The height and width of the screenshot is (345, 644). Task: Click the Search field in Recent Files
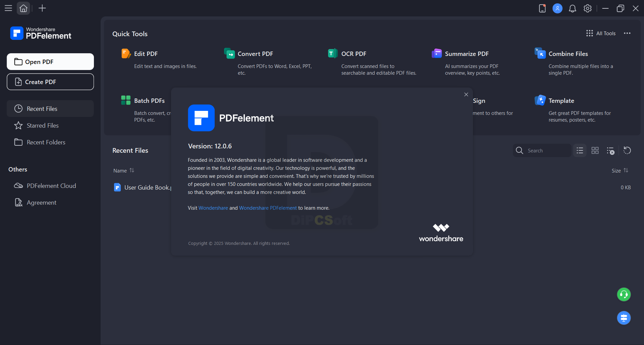pos(542,150)
